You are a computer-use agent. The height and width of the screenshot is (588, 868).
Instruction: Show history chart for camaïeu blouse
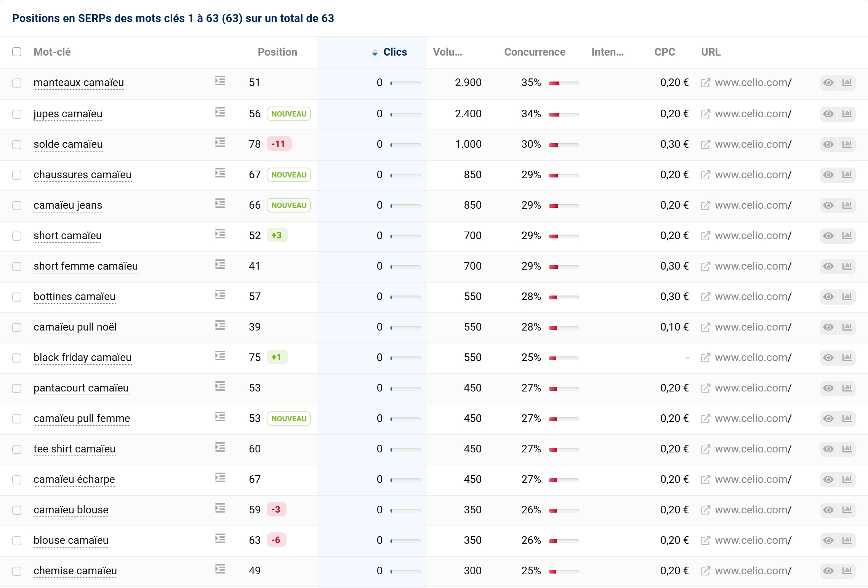847,510
